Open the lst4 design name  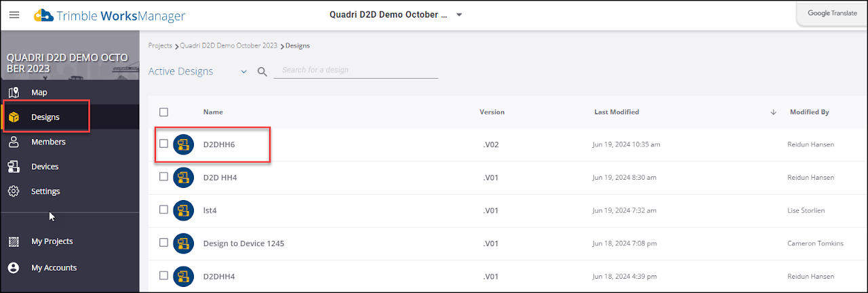(x=210, y=210)
